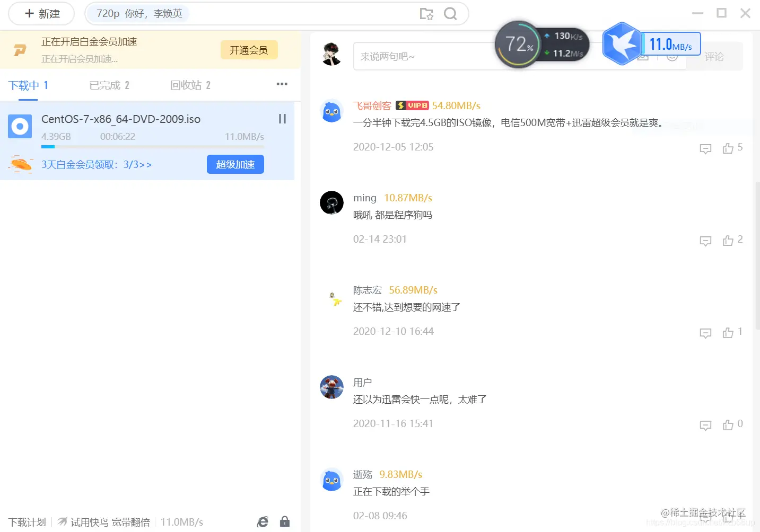
Task: Open the favorites folder icon in search bar
Action: [426, 14]
